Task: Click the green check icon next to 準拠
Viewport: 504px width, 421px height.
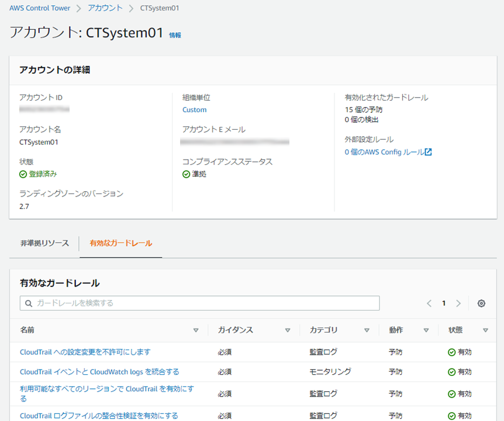Action: click(x=186, y=174)
